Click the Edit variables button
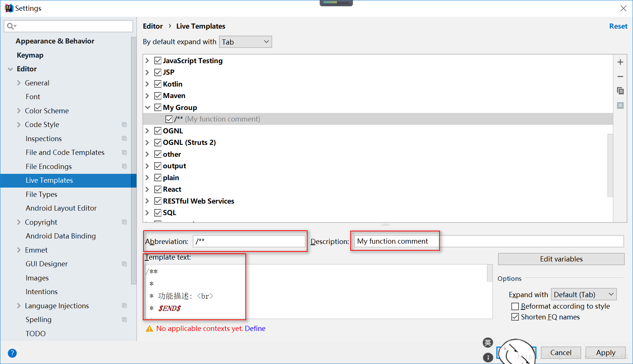Image resolution: width=633 pixels, height=364 pixels. point(561,259)
